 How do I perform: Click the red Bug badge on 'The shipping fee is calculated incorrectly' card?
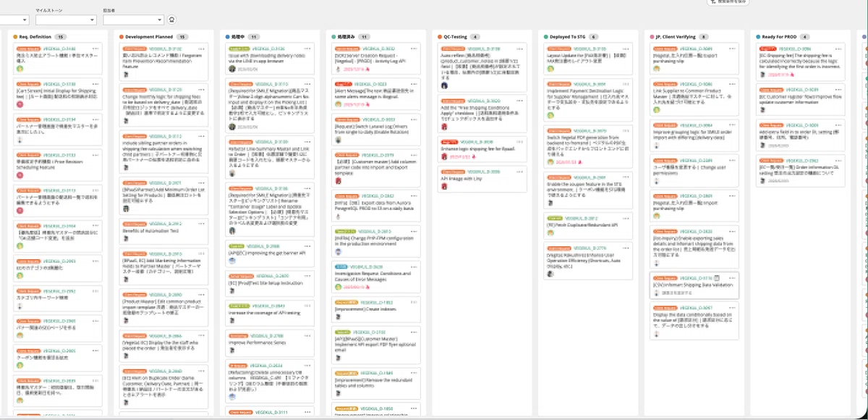point(767,49)
